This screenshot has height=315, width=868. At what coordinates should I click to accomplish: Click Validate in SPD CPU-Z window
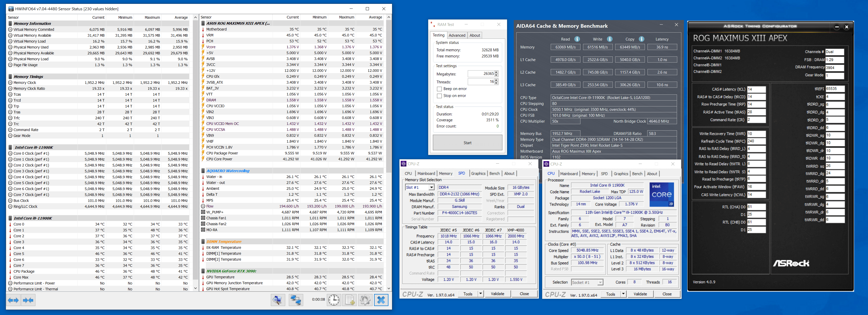[497, 294]
